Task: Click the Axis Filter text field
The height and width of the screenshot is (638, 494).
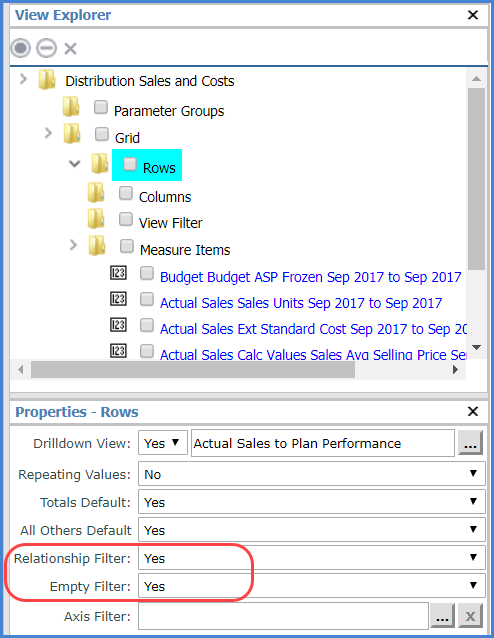Action: (x=283, y=616)
